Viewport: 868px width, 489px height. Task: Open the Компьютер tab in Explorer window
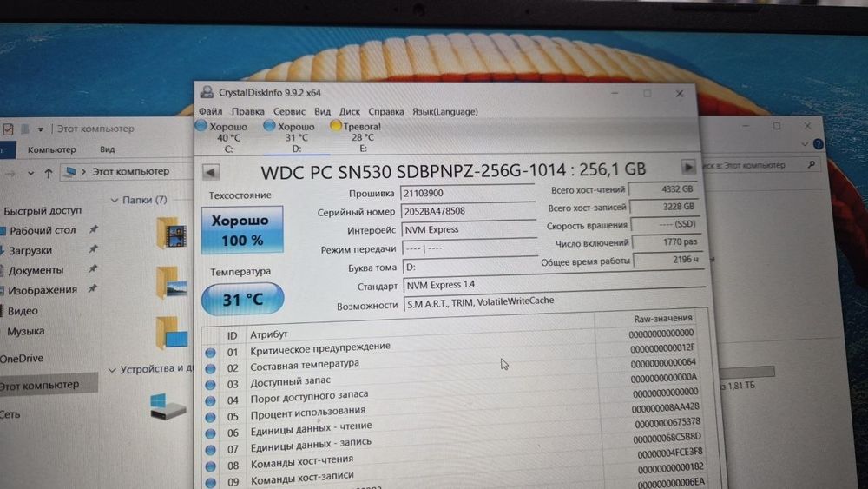click(x=51, y=149)
